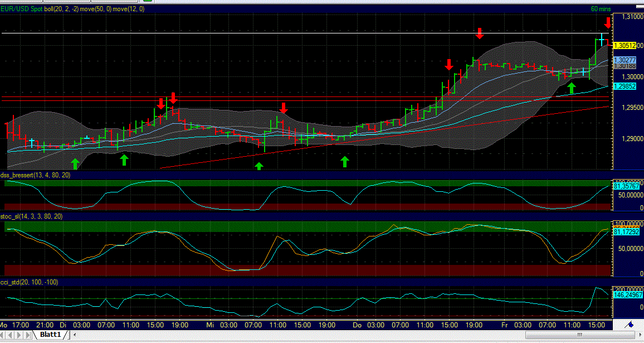Click the 60 mins timeframe label

tap(601, 9)
